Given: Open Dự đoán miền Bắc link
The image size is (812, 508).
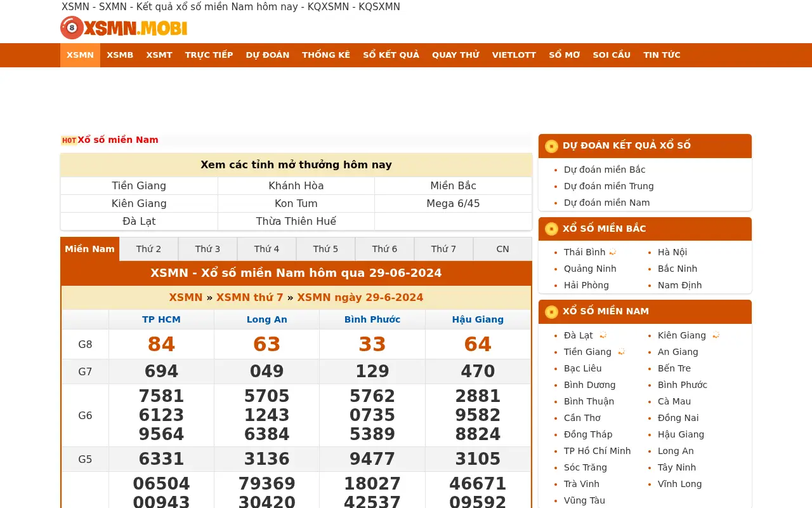Looking at the screenshot, I should click(605, 170).
